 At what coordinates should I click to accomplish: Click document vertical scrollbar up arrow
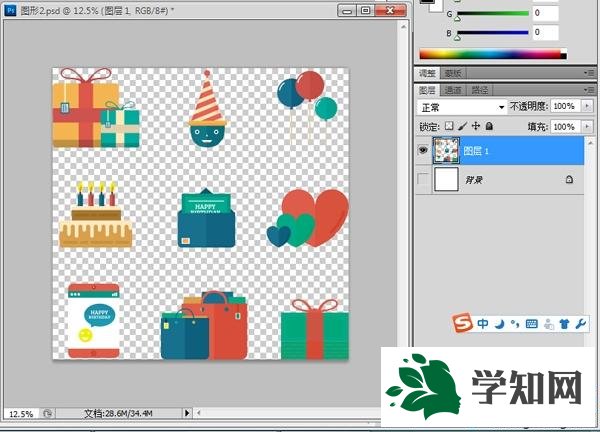[x=403, y=27]
